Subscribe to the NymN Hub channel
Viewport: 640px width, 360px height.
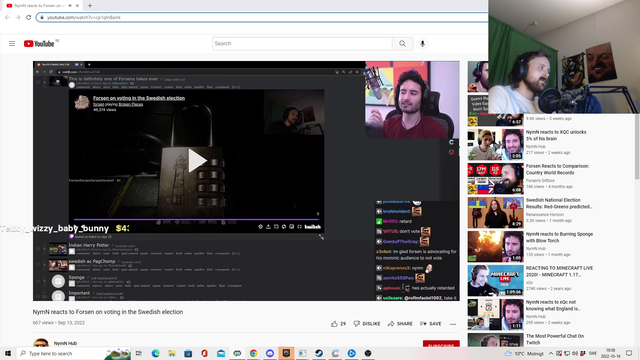(x=441, y=344)
